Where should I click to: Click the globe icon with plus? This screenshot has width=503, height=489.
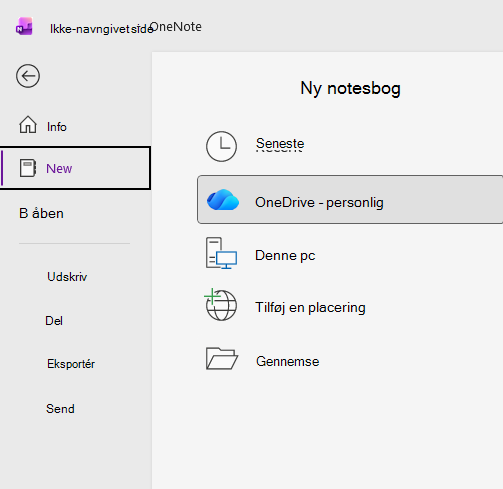pos(220,305)
